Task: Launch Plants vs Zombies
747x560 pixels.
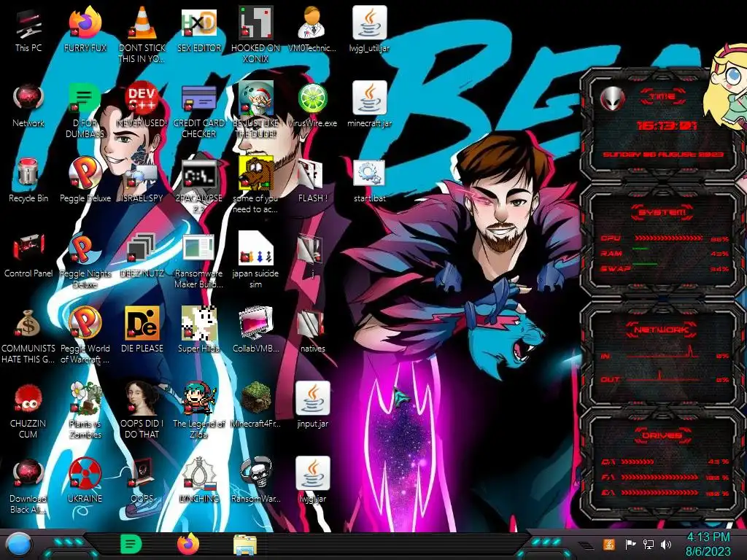Action: (85, 411)
